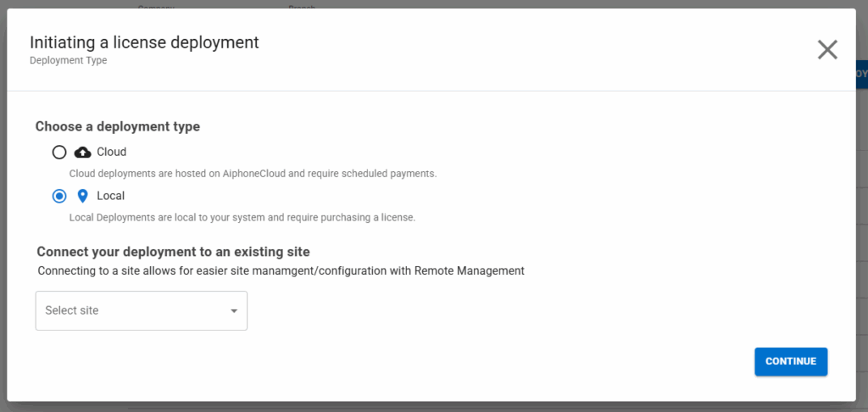Click the "Local" option label
This screenshot has width=868, height=412.
[110, 196]
